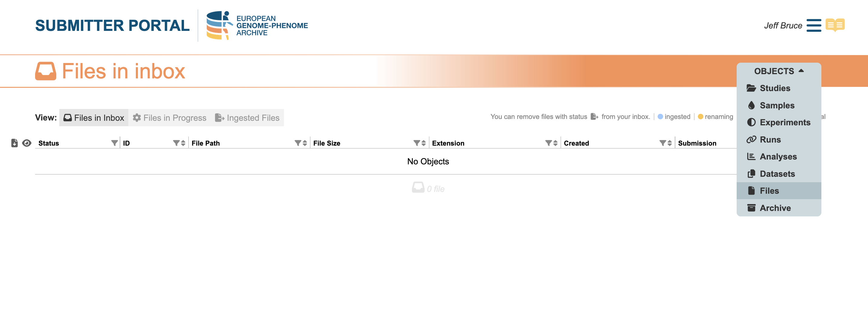Image resolution: width=868 pixels, height=316 pixels.
Task: Click the download file icon beside Status
Action: (14, 143)
